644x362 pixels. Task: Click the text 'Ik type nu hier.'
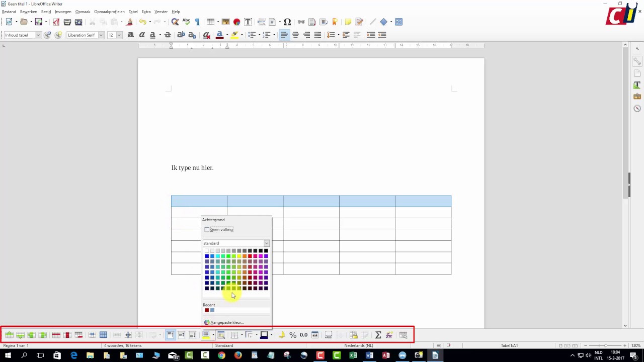pos(192,168)
